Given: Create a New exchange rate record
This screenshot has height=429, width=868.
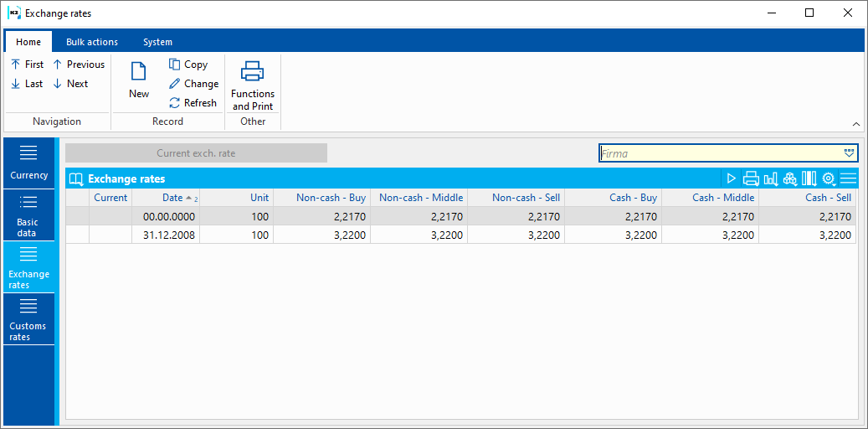Looking at the screenshot, I should pos(139,80).
